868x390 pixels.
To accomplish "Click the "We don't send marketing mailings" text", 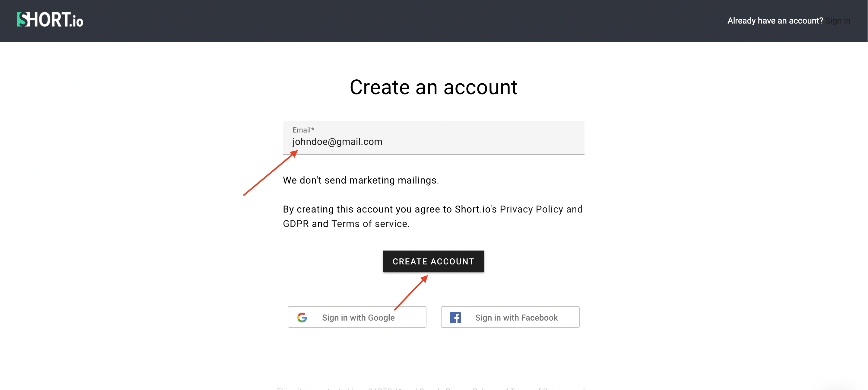I will pyautogui.click(x=361, y=181).
